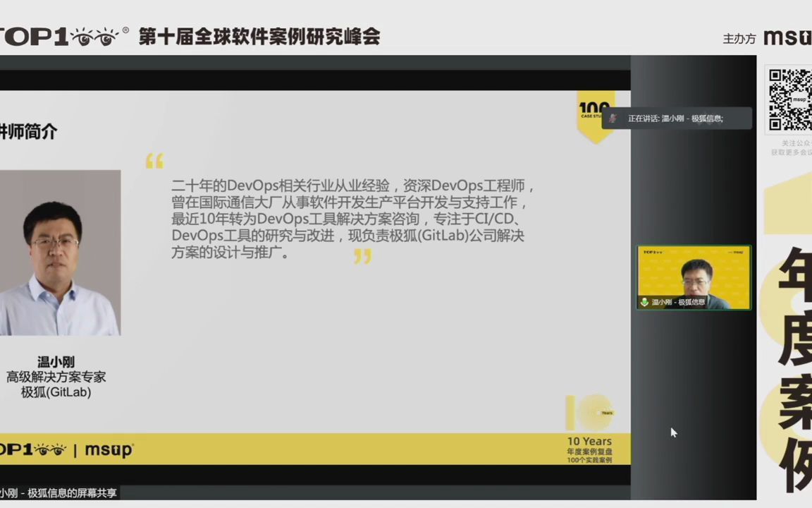Click the bold name '温小刚' under photo
Viewport: 812px width, 508px height.
pos(56,362)
